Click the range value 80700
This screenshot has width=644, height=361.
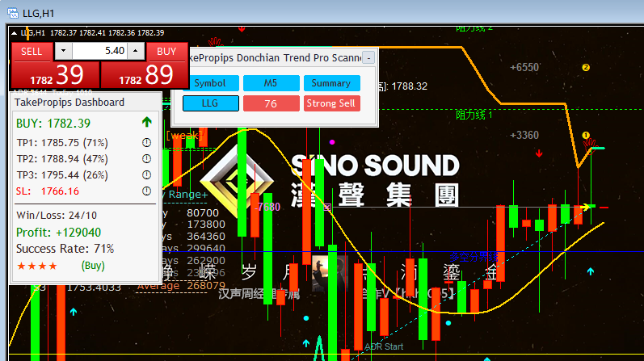coord(203,212)
